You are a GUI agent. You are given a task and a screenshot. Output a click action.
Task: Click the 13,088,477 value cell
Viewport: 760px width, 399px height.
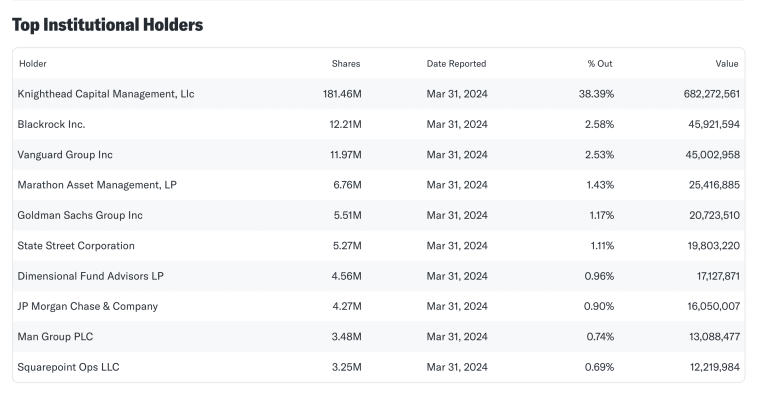click(x=714, y=337)
